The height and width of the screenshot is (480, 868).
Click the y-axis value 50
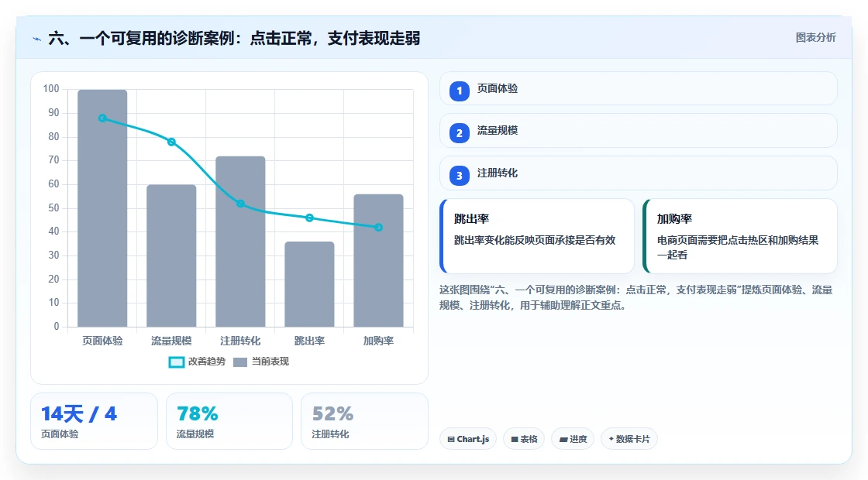(x=53, y=208)
